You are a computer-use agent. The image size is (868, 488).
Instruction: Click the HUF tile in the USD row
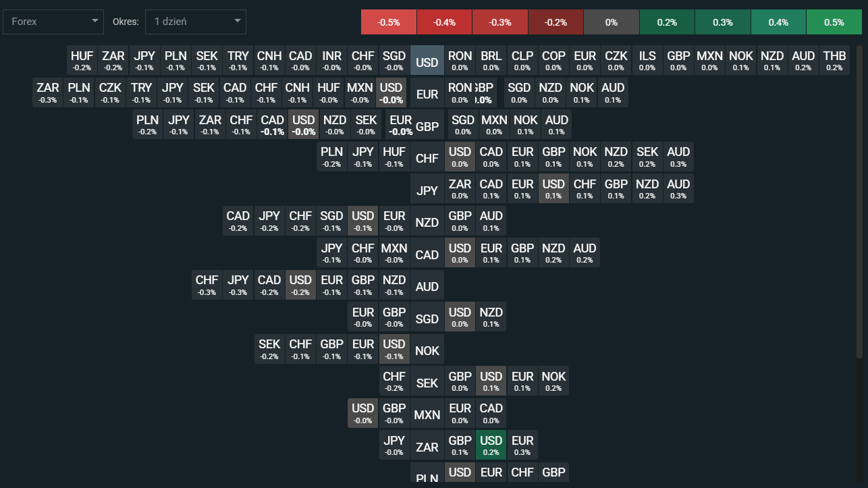82,60
